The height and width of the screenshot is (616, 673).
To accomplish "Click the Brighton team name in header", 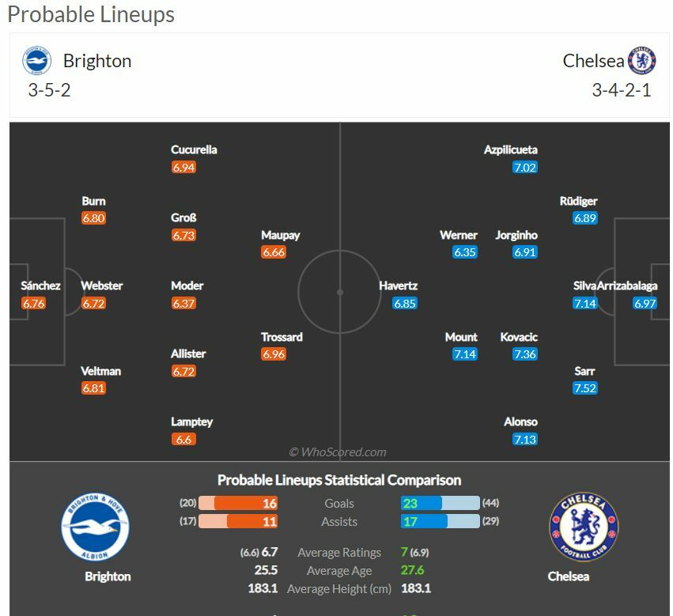I will click(x=97, y=61).
